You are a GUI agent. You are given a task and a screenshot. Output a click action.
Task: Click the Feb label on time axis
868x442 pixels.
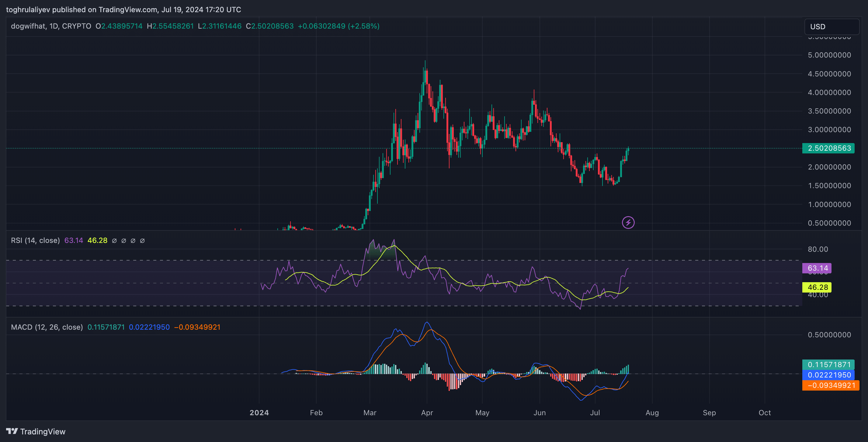click(x=316, y=413)
